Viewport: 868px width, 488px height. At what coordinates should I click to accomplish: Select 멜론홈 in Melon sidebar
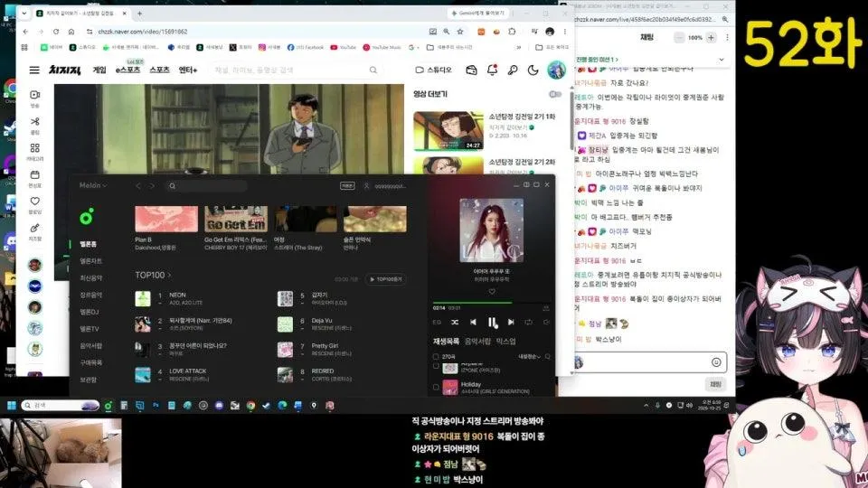88,244
